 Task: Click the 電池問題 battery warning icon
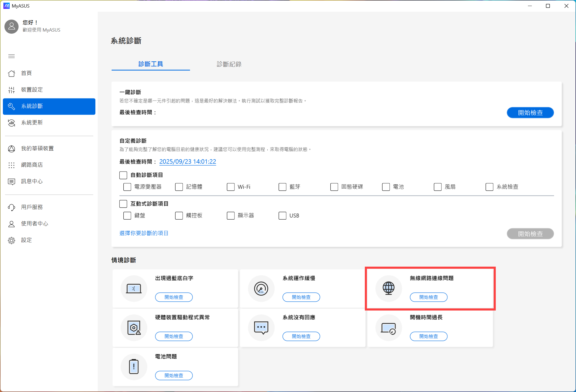tap(134, 366)
